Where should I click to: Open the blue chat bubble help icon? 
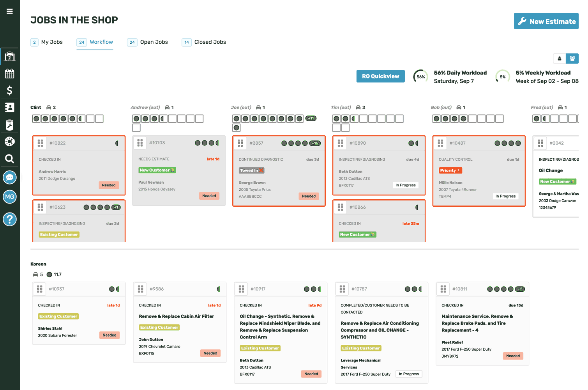pos(10,177)
